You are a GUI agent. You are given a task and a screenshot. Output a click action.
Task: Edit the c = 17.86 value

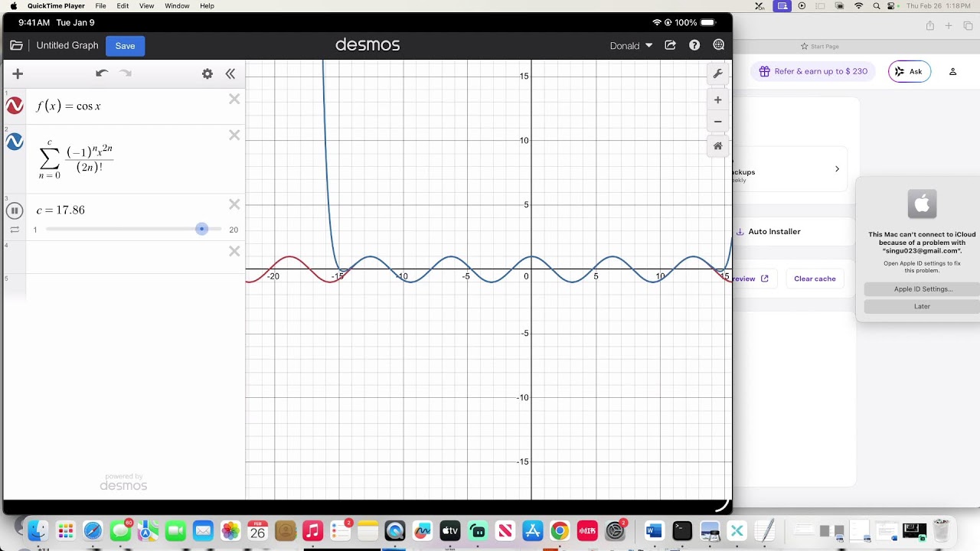tap(60, 210)
